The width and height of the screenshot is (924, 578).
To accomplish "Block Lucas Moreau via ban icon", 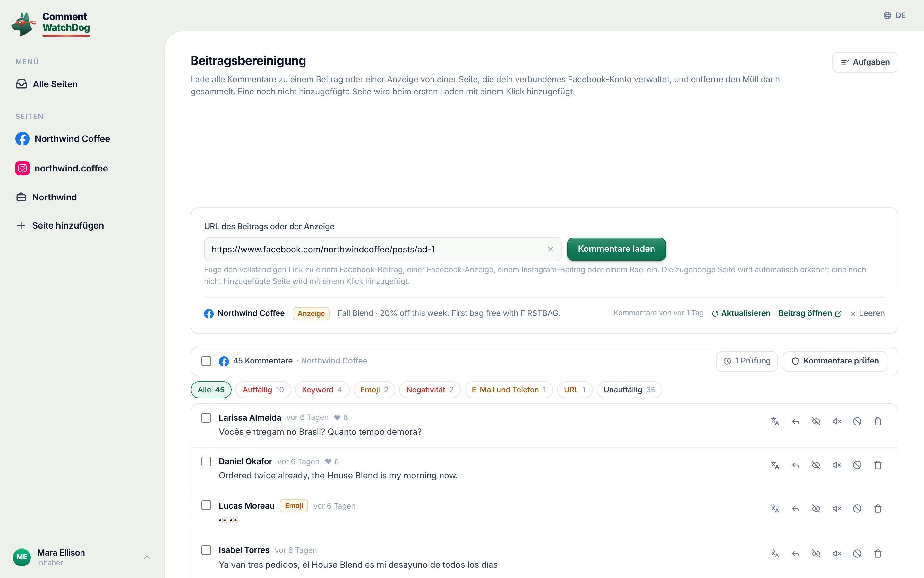I will click(x=857, y=508).
